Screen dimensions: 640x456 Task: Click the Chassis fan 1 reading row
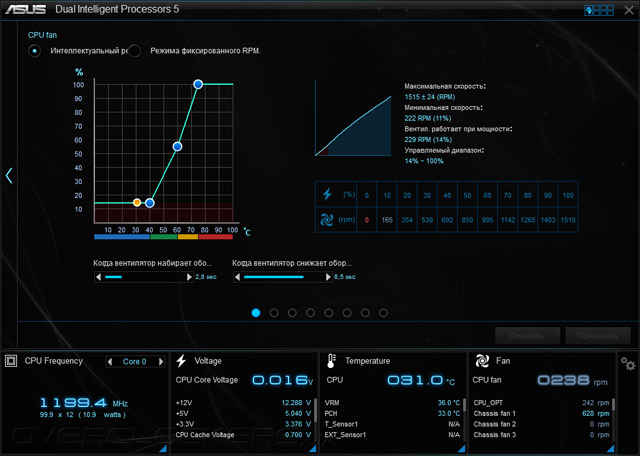[541, 413]
